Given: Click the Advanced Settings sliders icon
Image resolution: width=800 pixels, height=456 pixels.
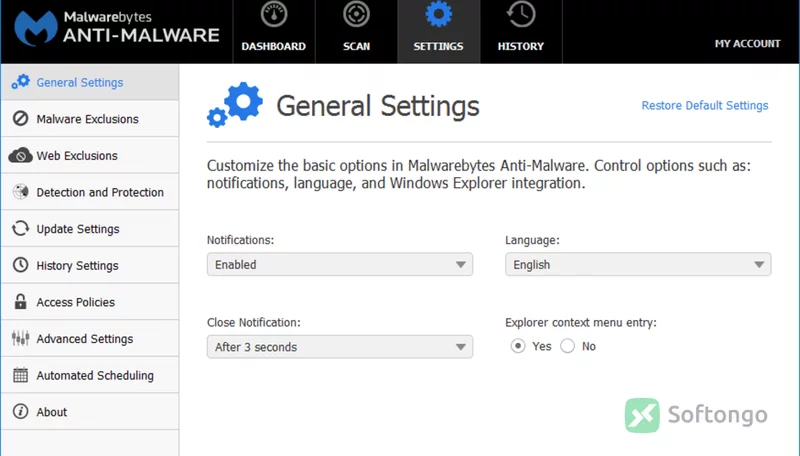Looking at the screenshot, I should pos(20,338).
